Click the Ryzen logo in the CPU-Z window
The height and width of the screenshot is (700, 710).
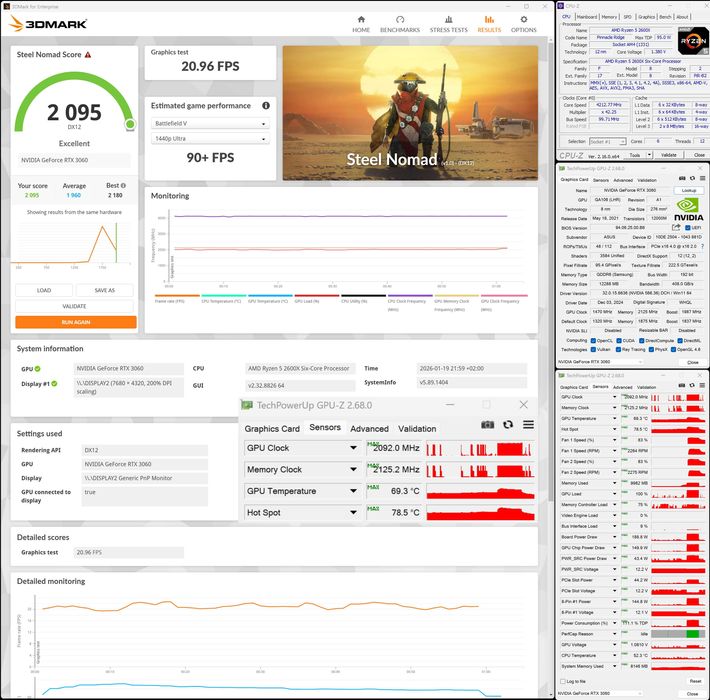693,41
